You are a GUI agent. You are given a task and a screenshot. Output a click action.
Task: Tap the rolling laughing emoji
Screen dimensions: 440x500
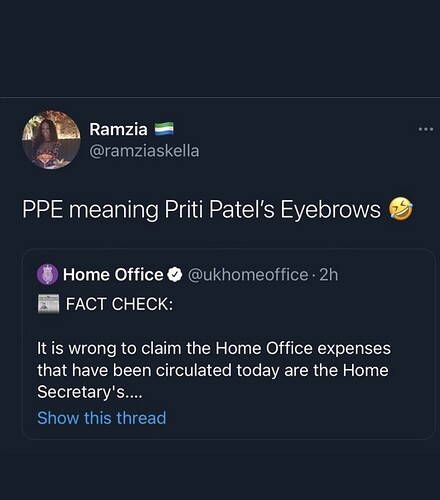click(x=401, y=209)
